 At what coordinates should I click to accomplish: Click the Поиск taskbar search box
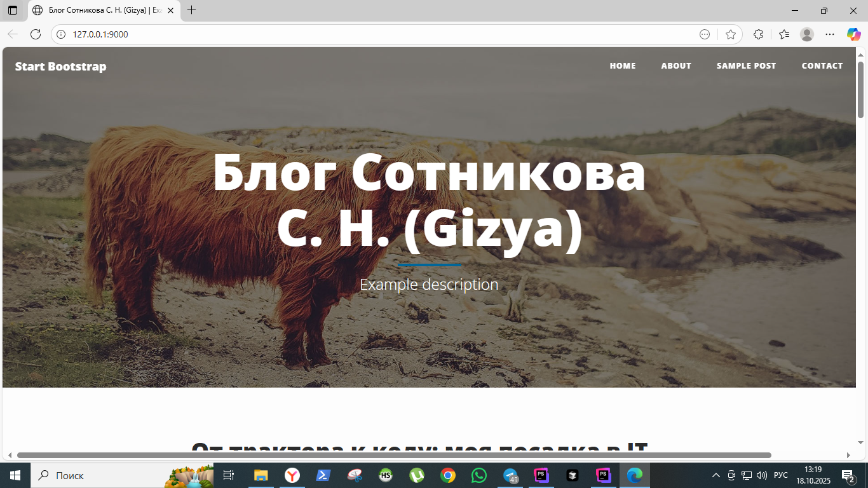(x=122, y=475)
